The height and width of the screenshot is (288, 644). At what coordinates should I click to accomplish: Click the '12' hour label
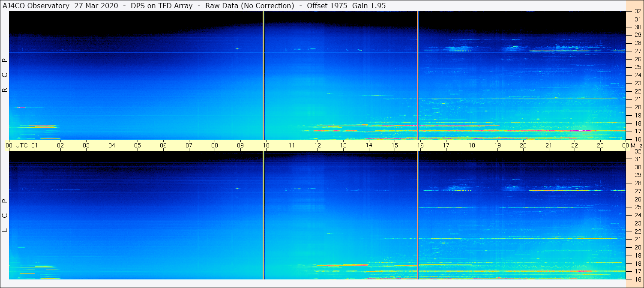(318, 145)
